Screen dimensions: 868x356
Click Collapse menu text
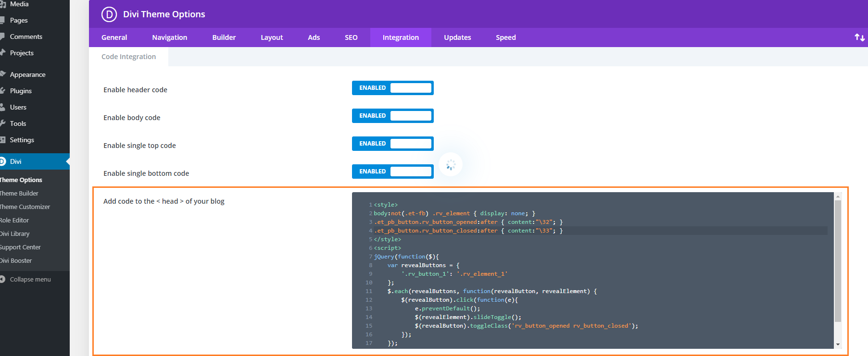30,279
